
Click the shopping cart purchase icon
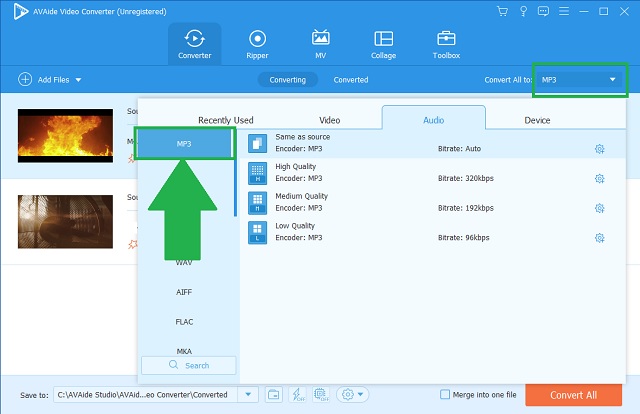pyautogui.click(x=502, y=11)
